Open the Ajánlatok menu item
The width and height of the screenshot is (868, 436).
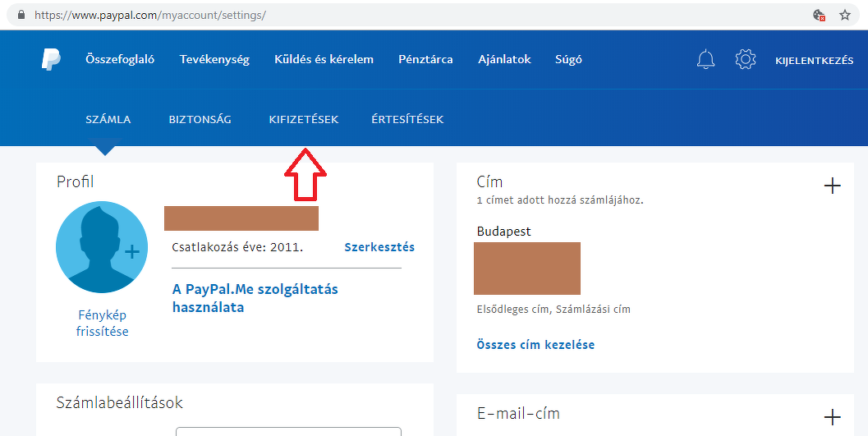(505, 59)
